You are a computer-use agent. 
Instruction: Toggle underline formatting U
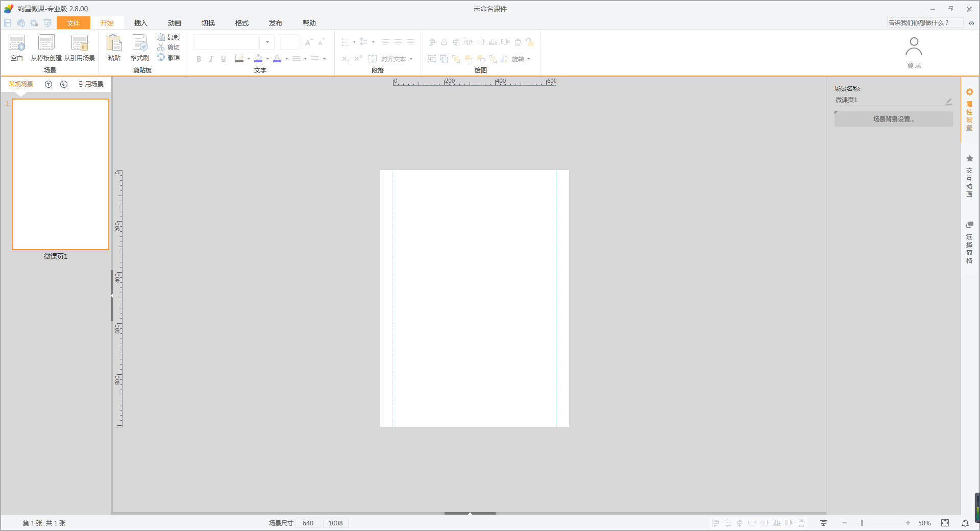224,59
